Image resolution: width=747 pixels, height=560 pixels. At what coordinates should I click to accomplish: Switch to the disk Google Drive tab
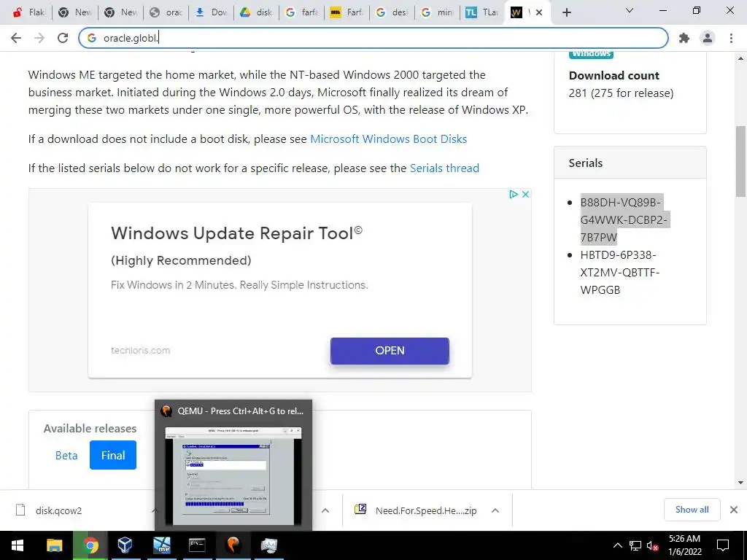[256, 12]
